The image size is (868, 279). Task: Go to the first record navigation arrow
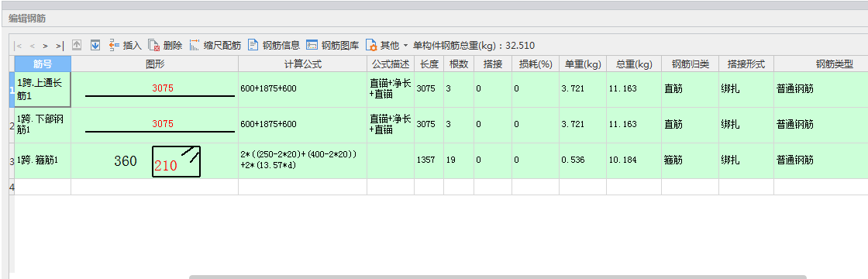[19, 46]
